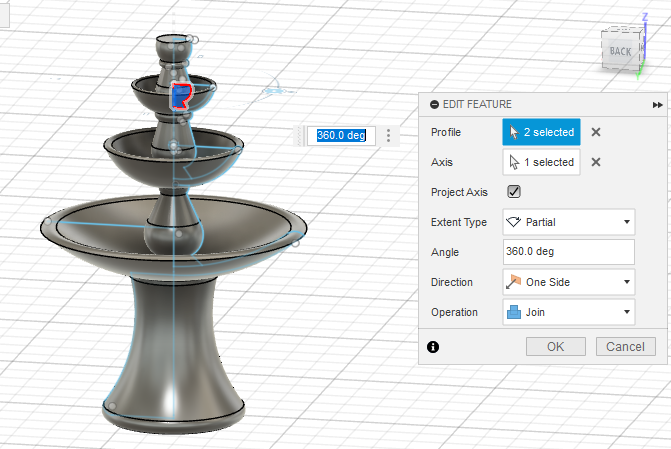Click the double-arrow expand icon of Edit Feature
671x449 pixels.
point(657,105)
